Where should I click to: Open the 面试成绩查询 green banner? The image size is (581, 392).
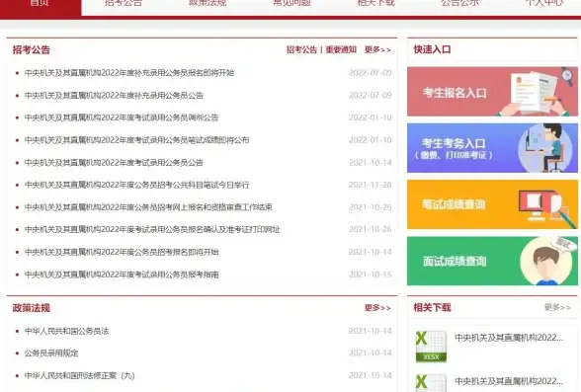point(492,261)
